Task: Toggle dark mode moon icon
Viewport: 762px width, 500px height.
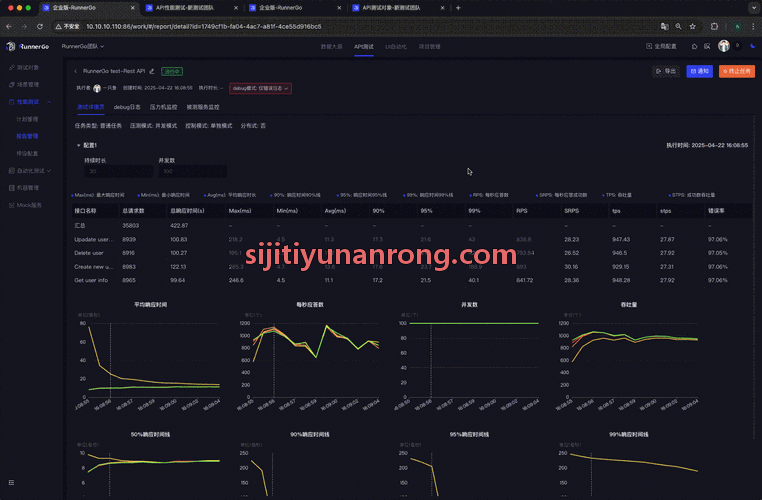Action: [753, 46]
